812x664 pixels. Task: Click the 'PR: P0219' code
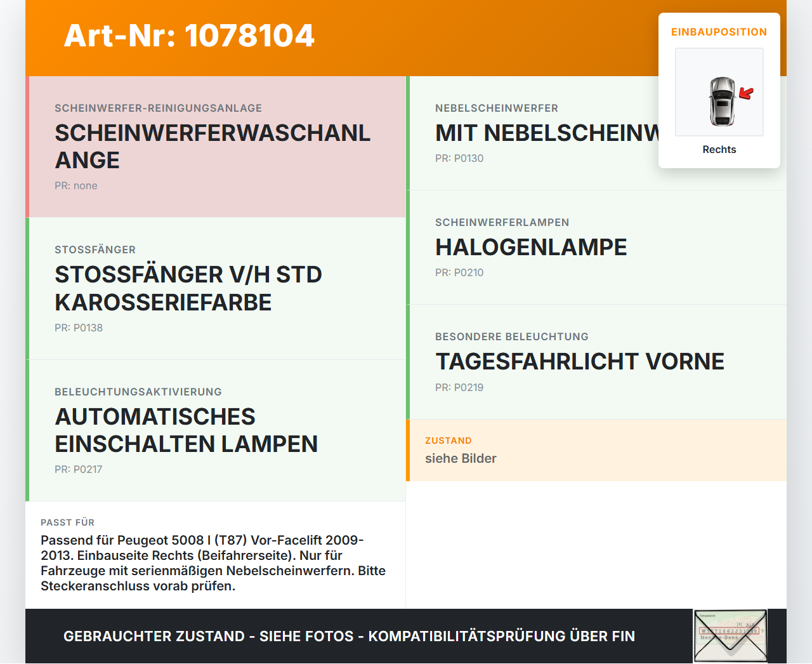[459, 387]
